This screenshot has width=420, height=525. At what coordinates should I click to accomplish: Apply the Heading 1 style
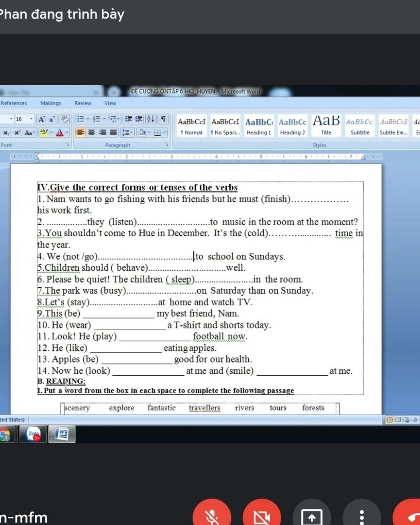click(259, 126)
